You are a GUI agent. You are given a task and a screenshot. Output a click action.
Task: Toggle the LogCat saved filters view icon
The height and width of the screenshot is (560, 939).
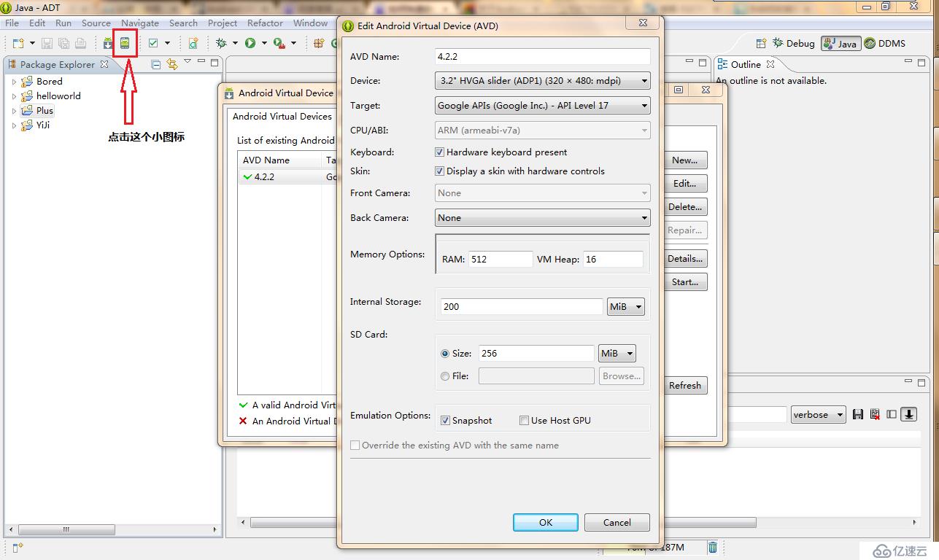coord(892,414)
